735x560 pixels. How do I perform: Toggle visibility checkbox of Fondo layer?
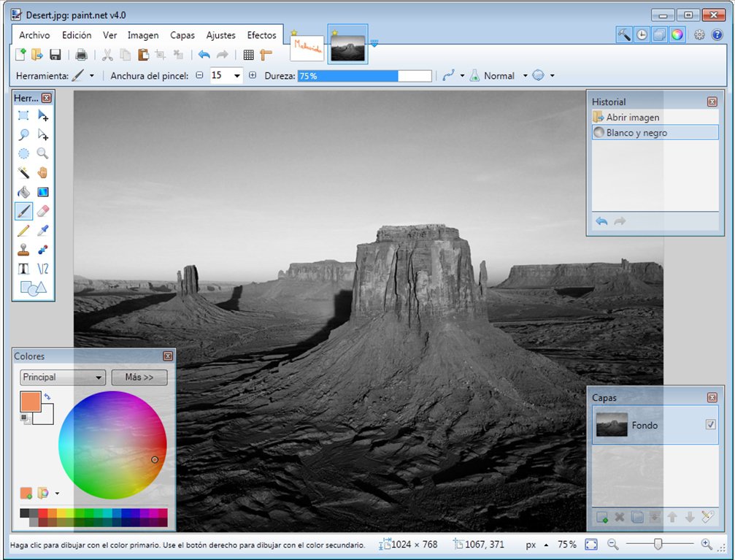[711, 424]
